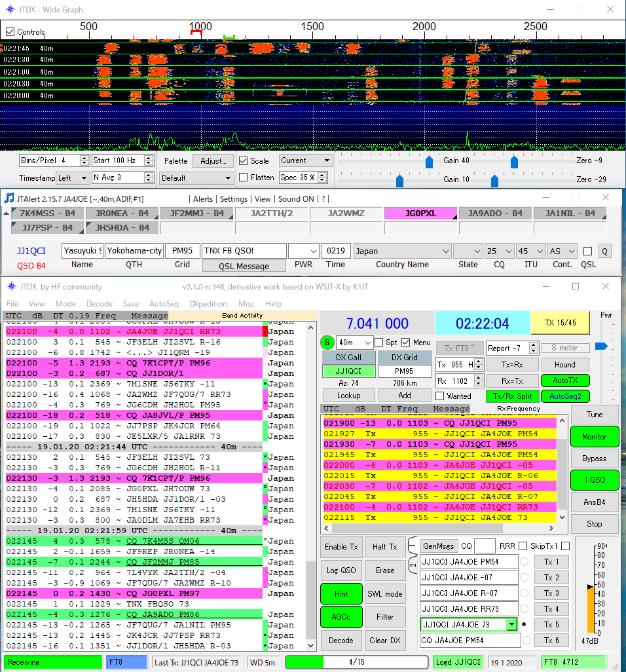This screenshot has width=626, height=672.
Task: Click the Log QSO button
Action: (341, 570)
